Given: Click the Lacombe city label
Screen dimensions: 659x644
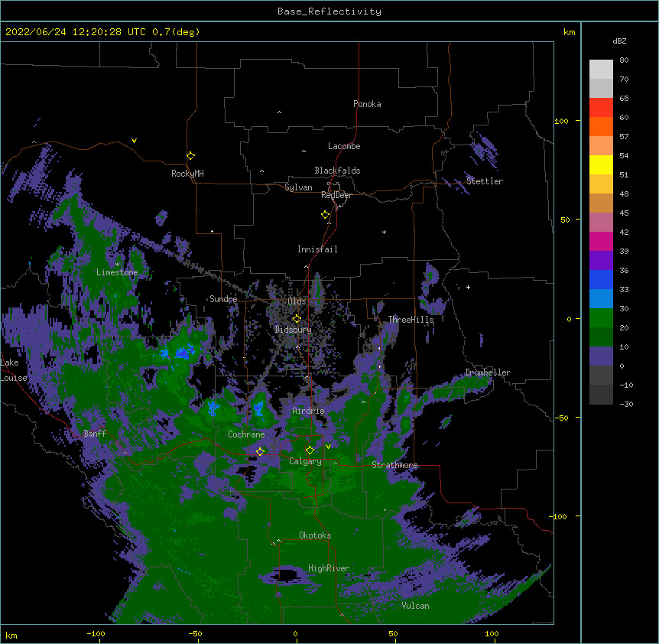Looking at the screenshot, I should [x=344, y=146].
